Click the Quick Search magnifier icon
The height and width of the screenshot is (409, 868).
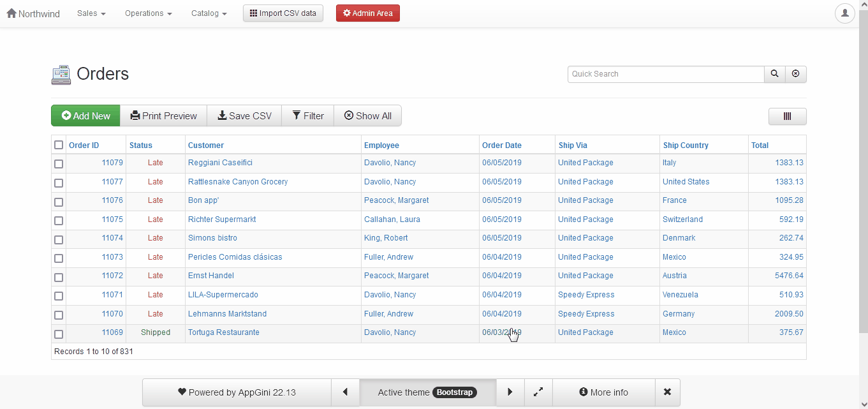click(774, 74)
